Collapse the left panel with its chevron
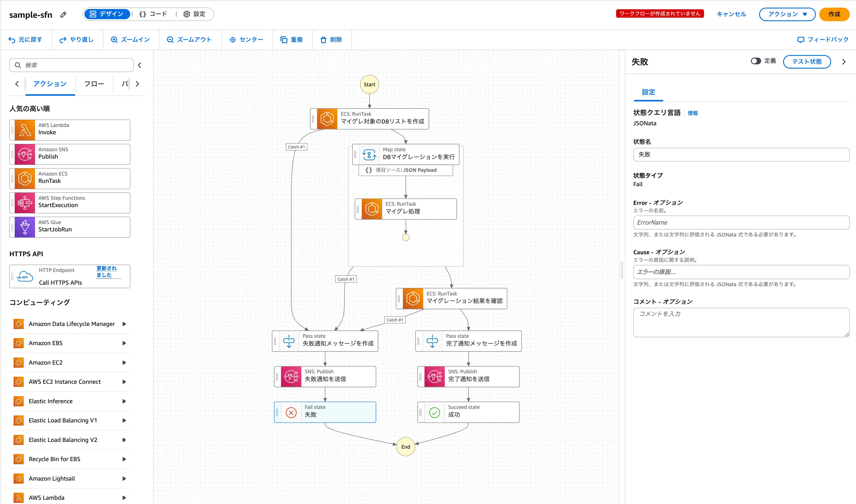The image size is (856, 504). (140, 65)
